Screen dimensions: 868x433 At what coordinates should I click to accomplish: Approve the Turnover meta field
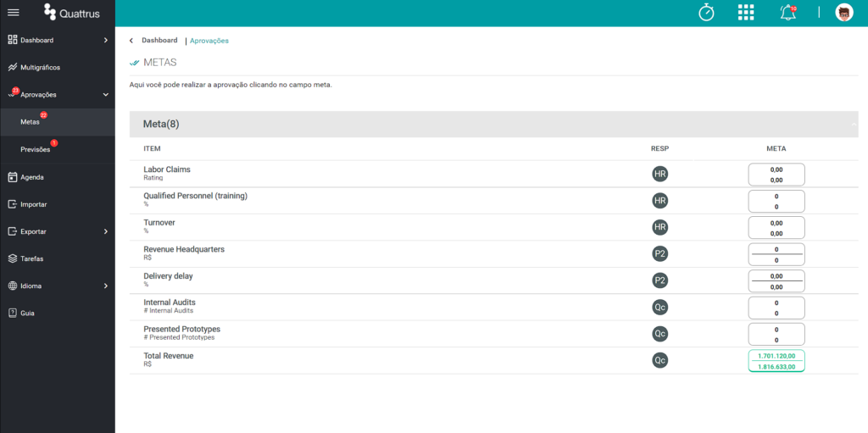(x=776, y=228)
